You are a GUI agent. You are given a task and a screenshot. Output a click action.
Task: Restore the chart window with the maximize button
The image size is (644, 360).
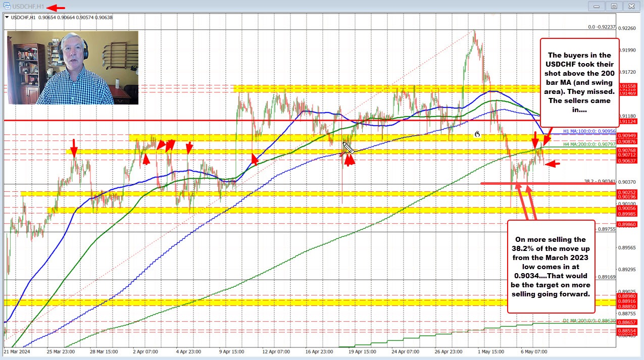pos(614,6)
